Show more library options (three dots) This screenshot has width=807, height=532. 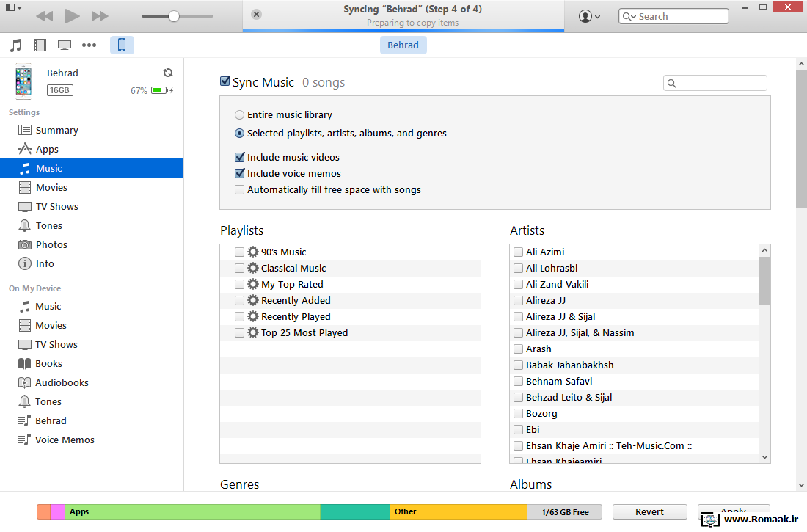89,45
